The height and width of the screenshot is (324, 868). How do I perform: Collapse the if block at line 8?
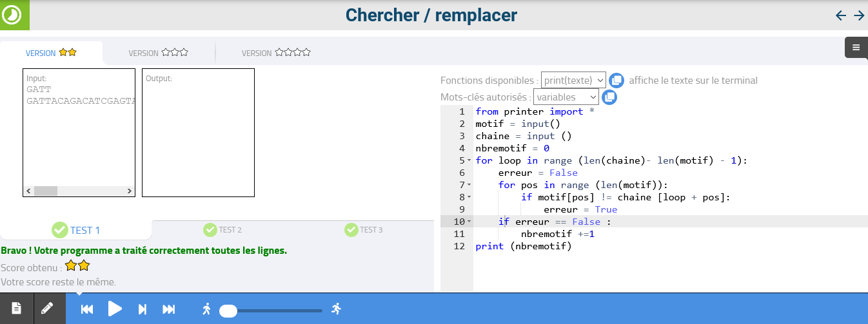tap(469, 198)
